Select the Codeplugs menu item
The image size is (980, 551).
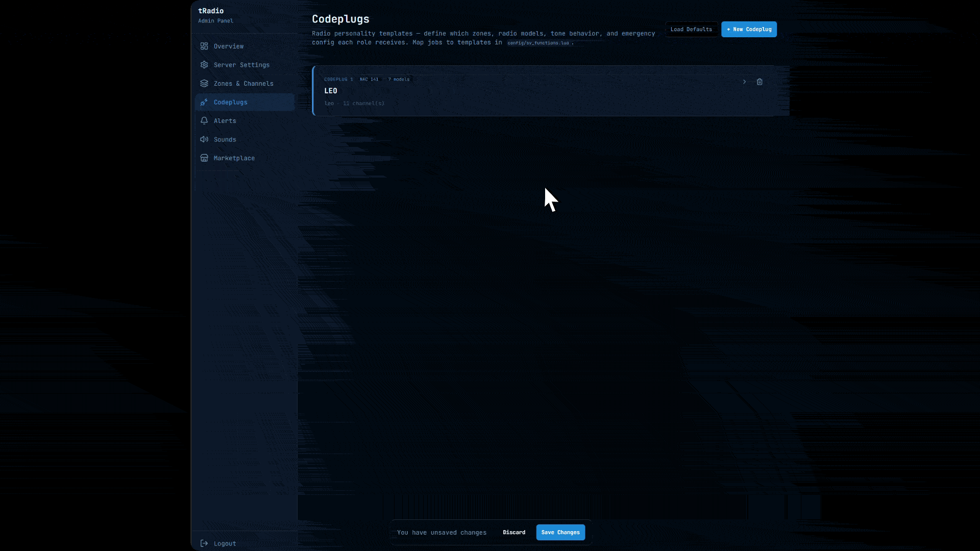tap(244, 102)
